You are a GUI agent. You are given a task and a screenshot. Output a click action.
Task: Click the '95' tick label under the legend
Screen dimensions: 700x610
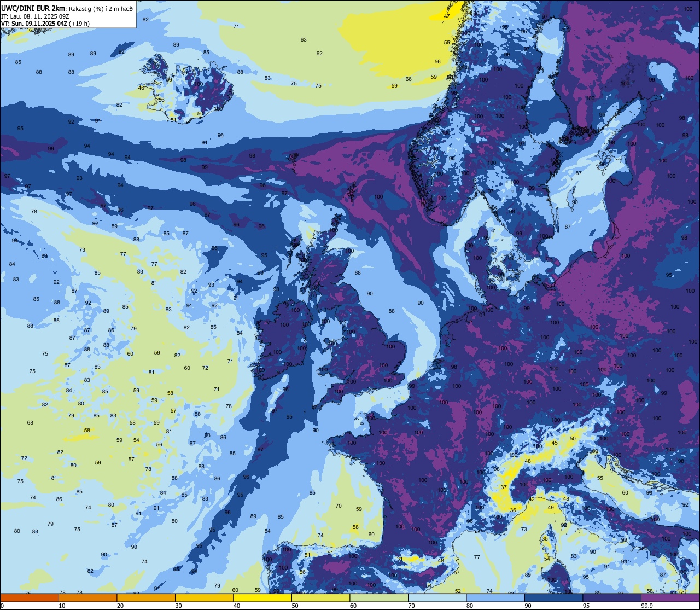[586, 606]
